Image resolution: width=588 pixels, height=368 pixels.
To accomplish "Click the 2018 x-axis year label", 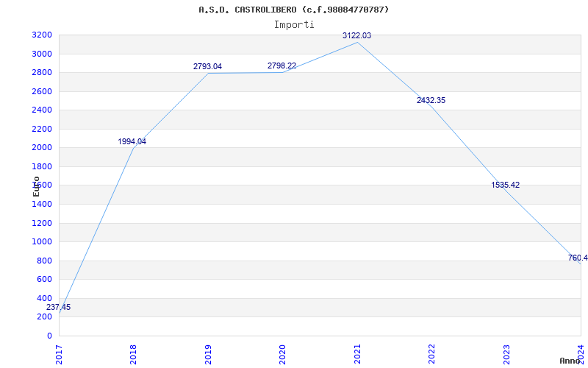I will pos(134,355).
